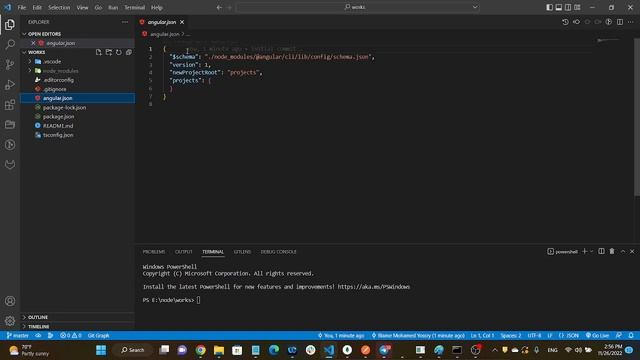The image size is (640, 360).
Task: Collapse all folders in Explorer
Action: 129,52
